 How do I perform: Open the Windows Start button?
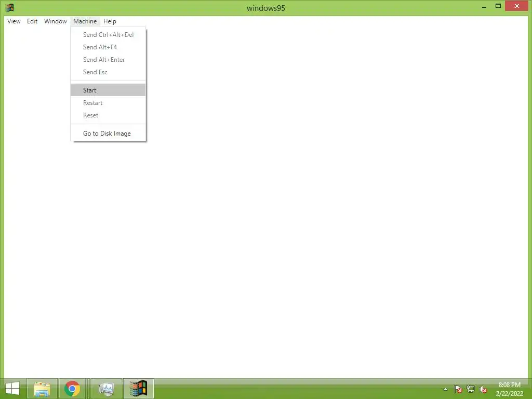12,389
